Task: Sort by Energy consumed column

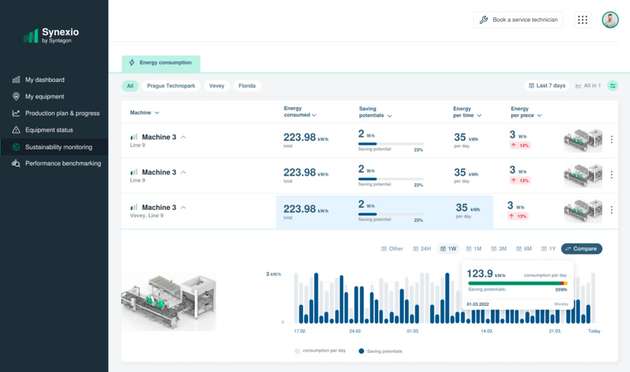Action: point(300,112)
